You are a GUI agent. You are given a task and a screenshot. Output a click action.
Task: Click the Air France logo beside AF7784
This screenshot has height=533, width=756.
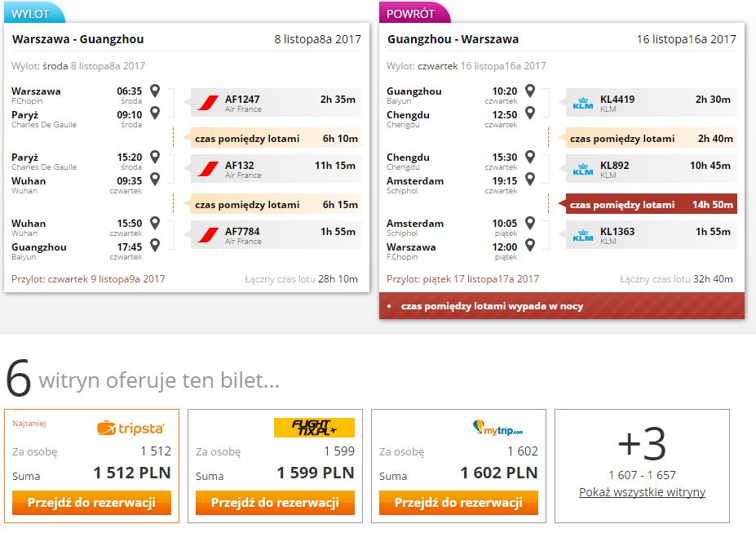coord(208,235)
